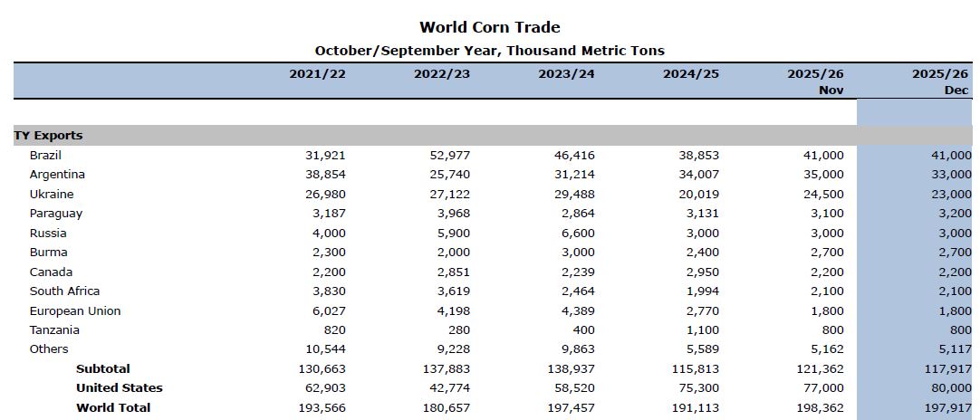Click the Paraguay row label
980x420 pixels.
pos(55,214)
